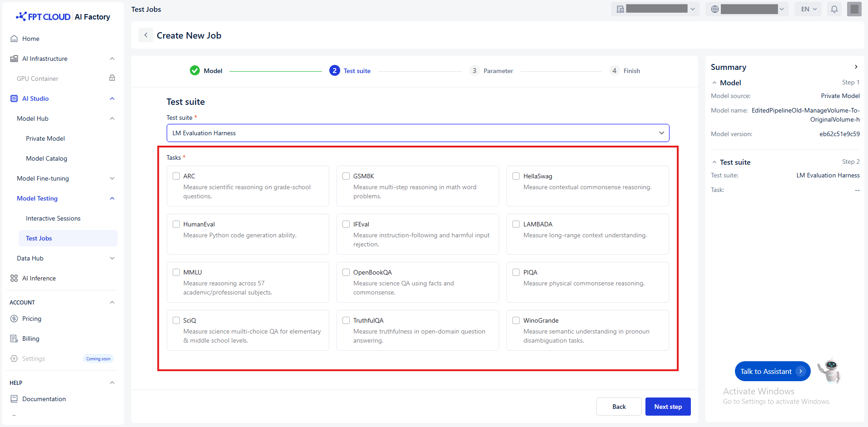This screenshot has height=427, width=868.
Task: Open the EN language dropdown
Action: [x=808, y=9]
